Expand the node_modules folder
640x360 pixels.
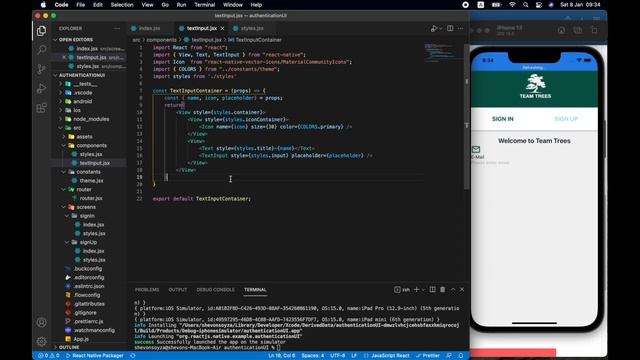(x=91, y=119)
